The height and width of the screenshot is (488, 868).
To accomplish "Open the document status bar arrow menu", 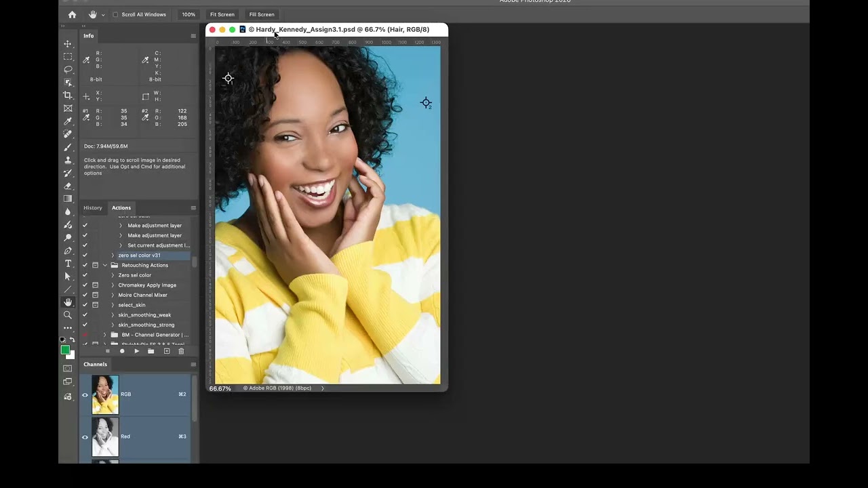I will (x=322, y=388).
